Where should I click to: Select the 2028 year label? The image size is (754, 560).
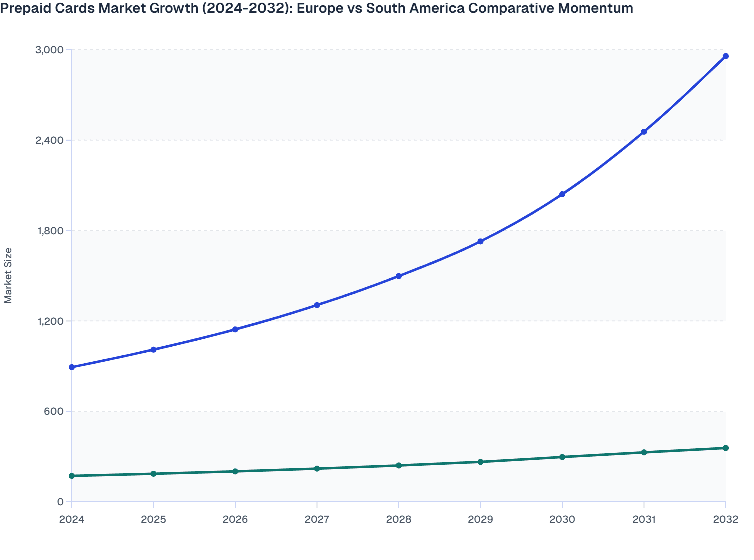pos(399,520)
